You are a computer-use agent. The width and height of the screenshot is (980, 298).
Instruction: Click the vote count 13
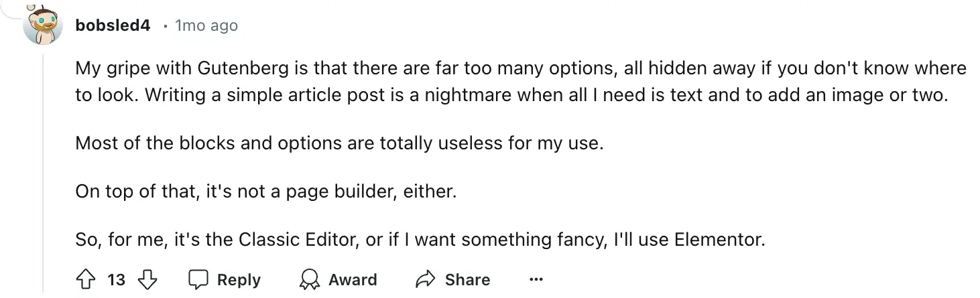117,279
